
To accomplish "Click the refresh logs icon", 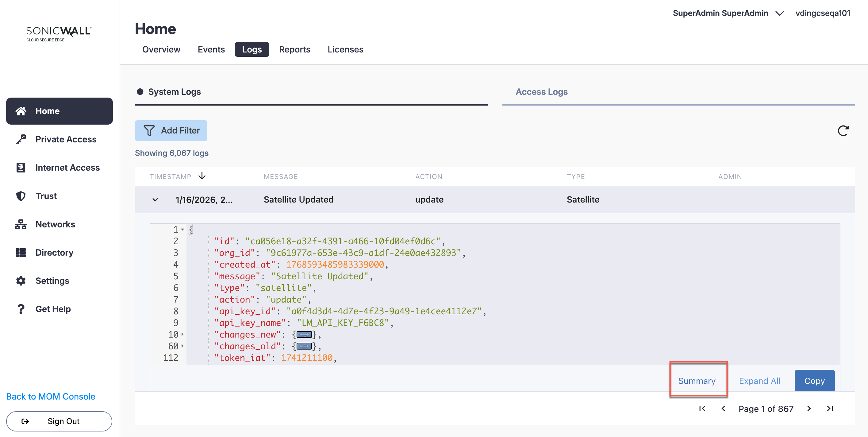I will click(x=843, y=130).
